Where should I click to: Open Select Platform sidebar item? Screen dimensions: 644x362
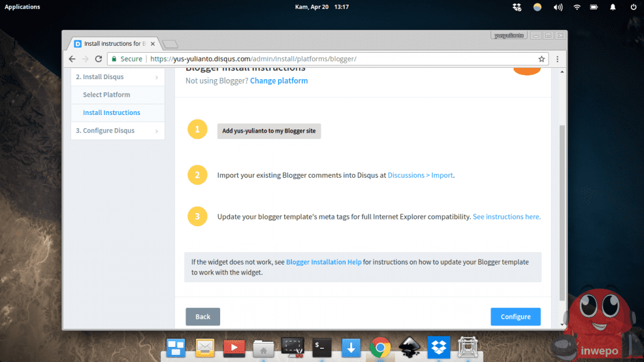click(118, 94)
